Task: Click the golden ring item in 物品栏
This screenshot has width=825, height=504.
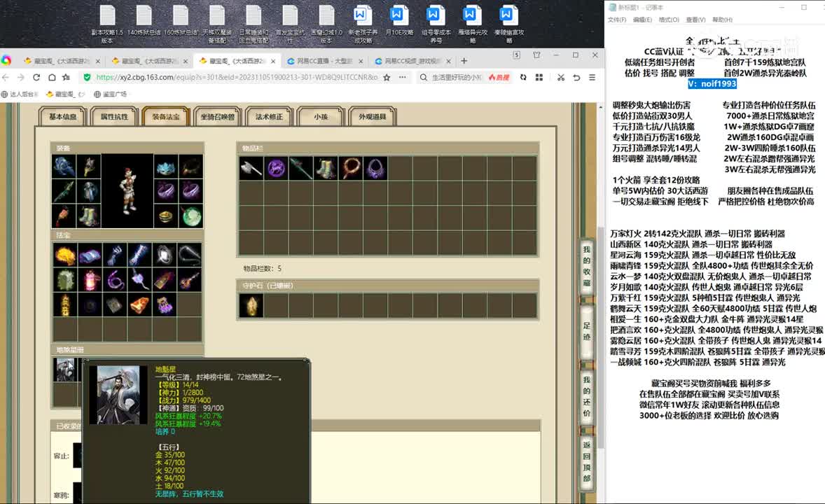Action: (350, 169)
